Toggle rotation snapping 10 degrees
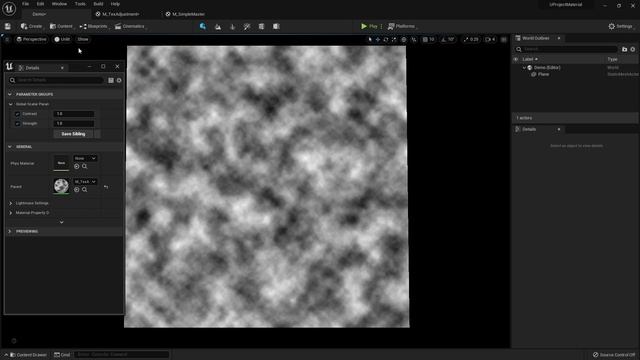 coord(448,40)
